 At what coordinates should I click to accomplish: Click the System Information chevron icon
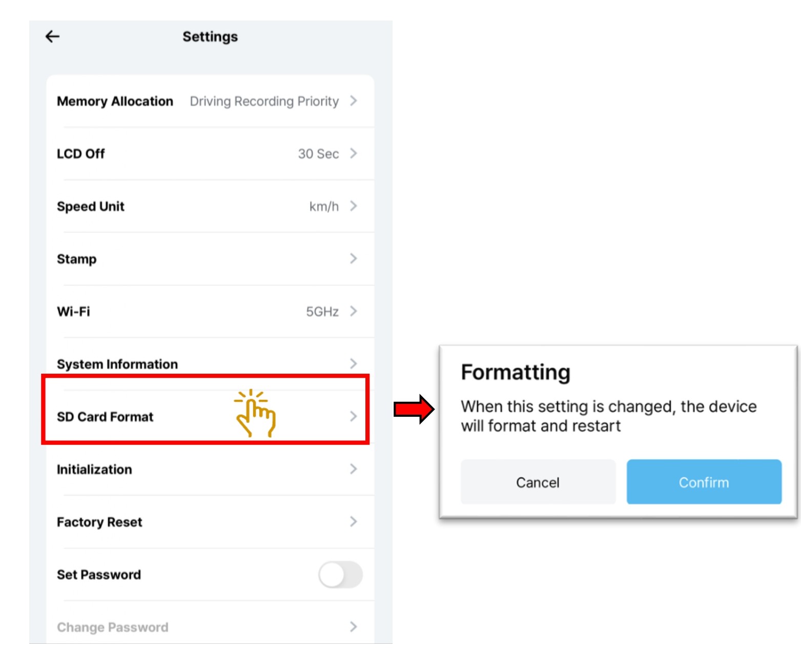(x=353, y=363)
